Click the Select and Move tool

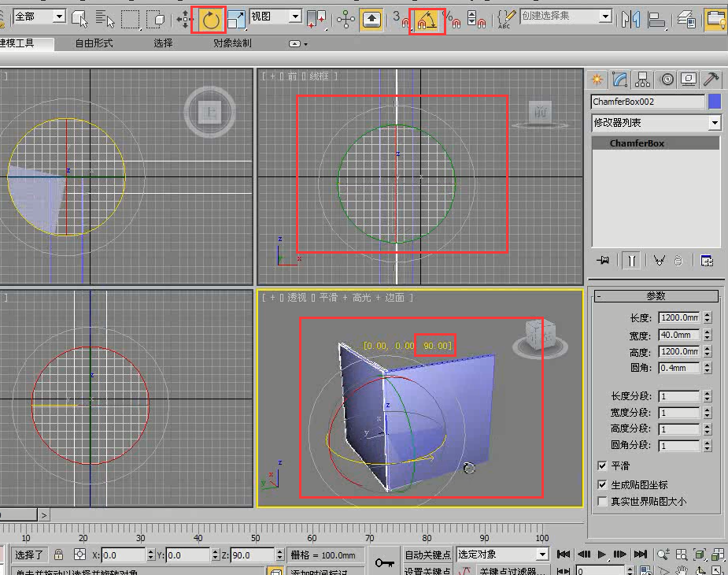coord(185,20)
